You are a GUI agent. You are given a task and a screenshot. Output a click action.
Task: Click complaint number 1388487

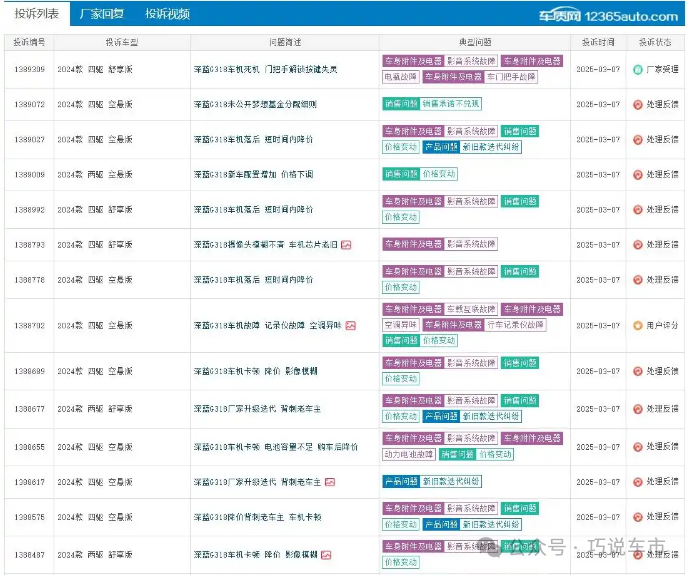click(x=29, y=555)
